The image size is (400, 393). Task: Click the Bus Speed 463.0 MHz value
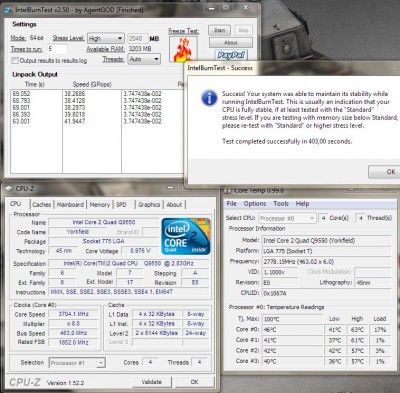[x=73, y=333]
